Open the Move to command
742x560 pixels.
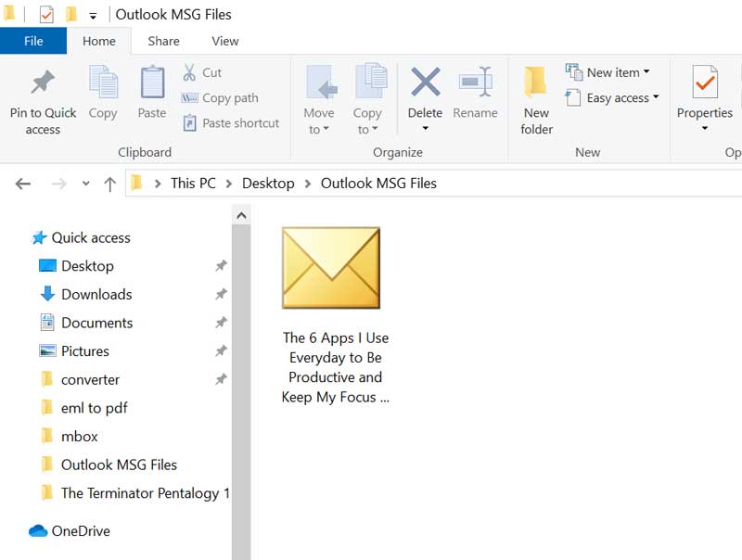(319, 100)
